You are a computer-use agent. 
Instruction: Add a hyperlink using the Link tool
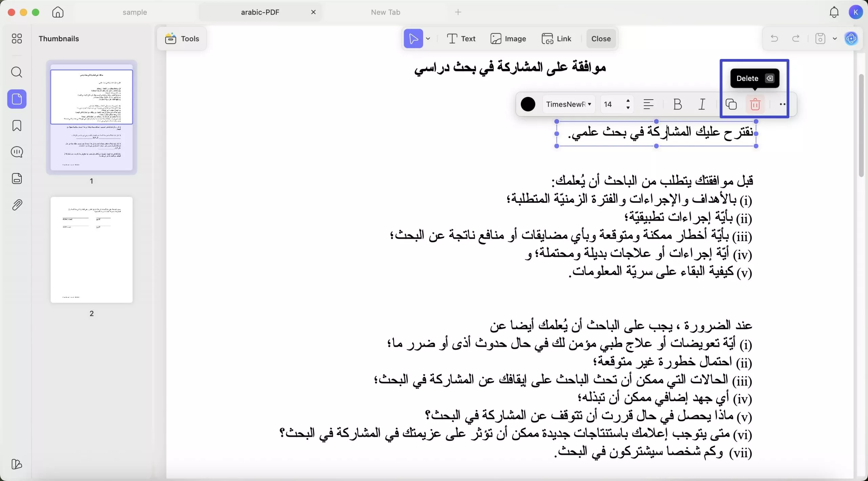click(556, 38)
